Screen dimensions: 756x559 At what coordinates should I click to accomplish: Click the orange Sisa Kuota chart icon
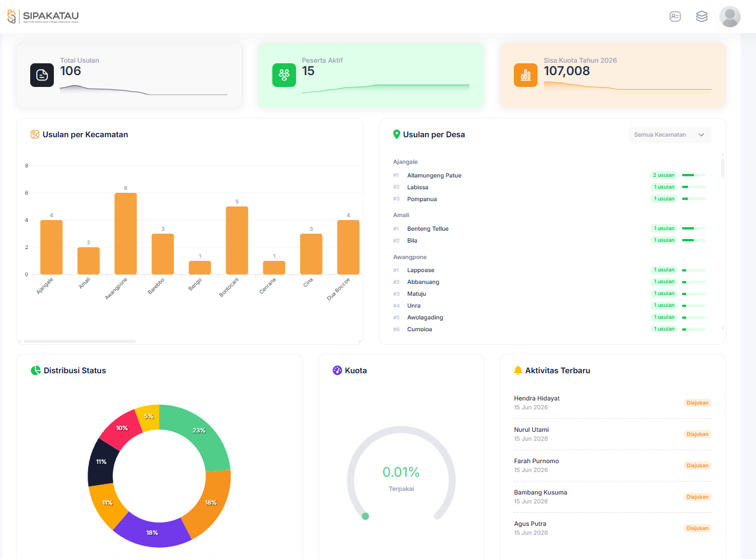(526, 75)
